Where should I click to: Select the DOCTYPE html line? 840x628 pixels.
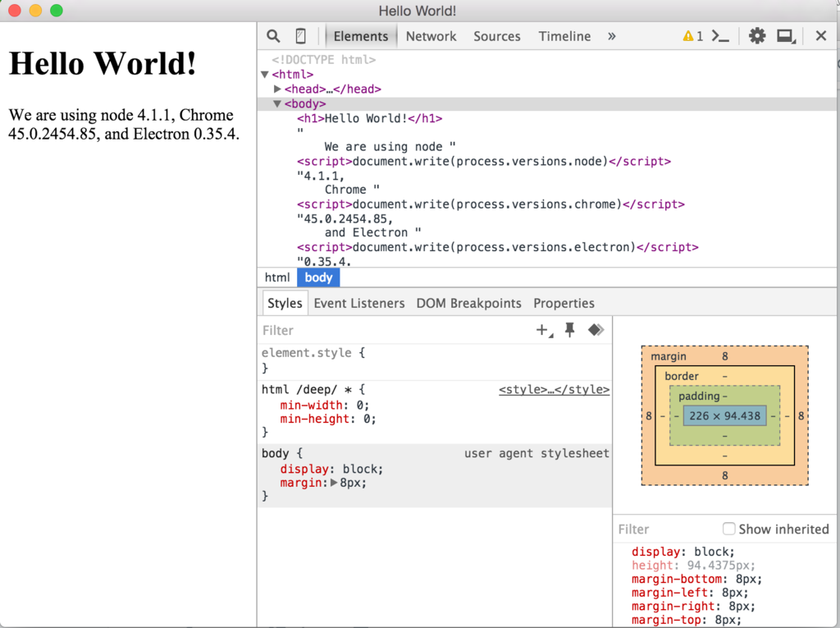tap(323, 60)
